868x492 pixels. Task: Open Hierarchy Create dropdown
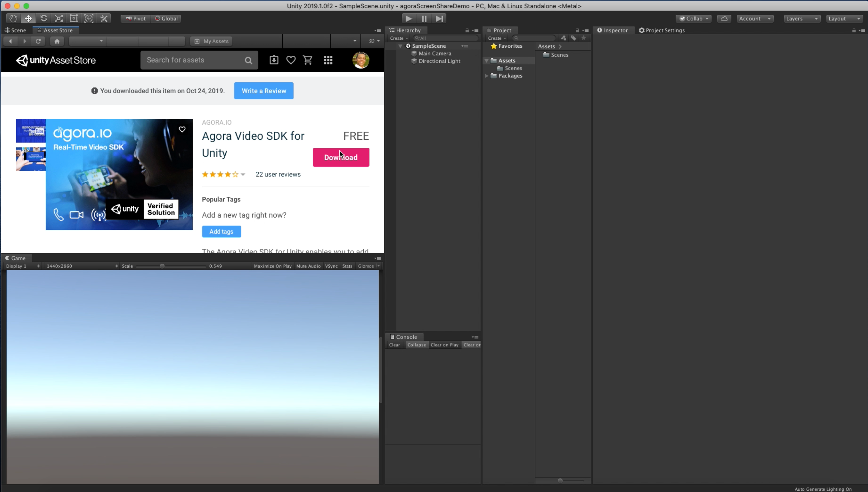point(399,38)
